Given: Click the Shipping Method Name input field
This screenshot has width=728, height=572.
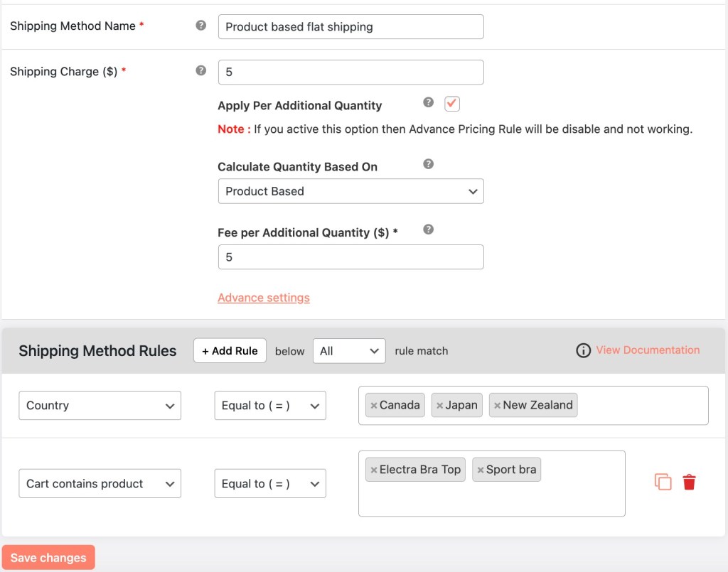Looking at the screenshot, I should pyautogui.click(x=350, y=27).
